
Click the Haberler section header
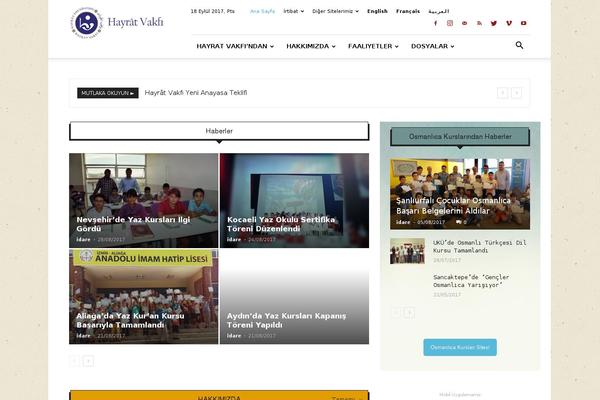pyautogui.click(x=219, y=131)
